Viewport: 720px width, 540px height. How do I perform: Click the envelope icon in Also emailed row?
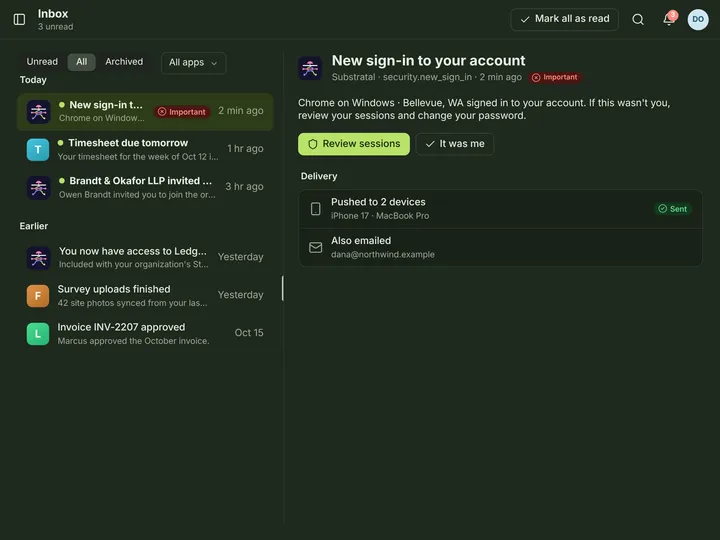(x=315, y=248)
